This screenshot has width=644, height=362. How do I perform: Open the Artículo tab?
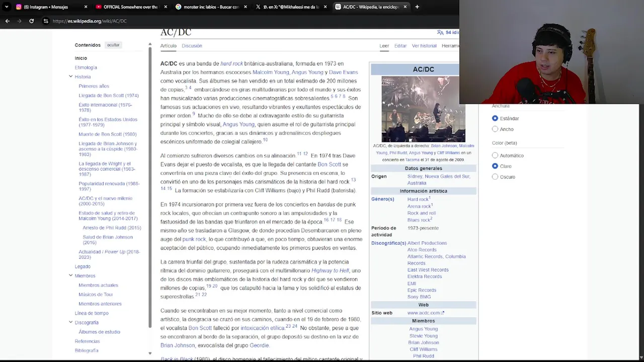pyautogui.click(x=169, y=46)
